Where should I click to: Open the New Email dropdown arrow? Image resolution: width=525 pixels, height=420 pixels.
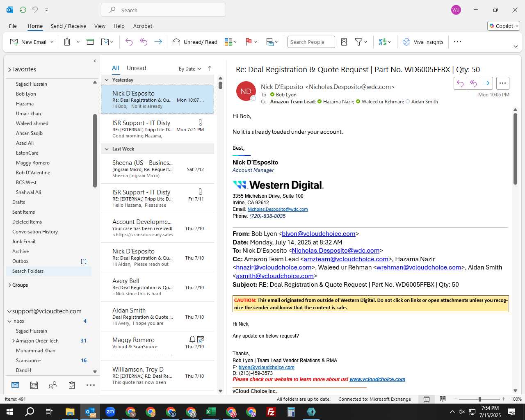pyautogui.click(x=52, y=42)
